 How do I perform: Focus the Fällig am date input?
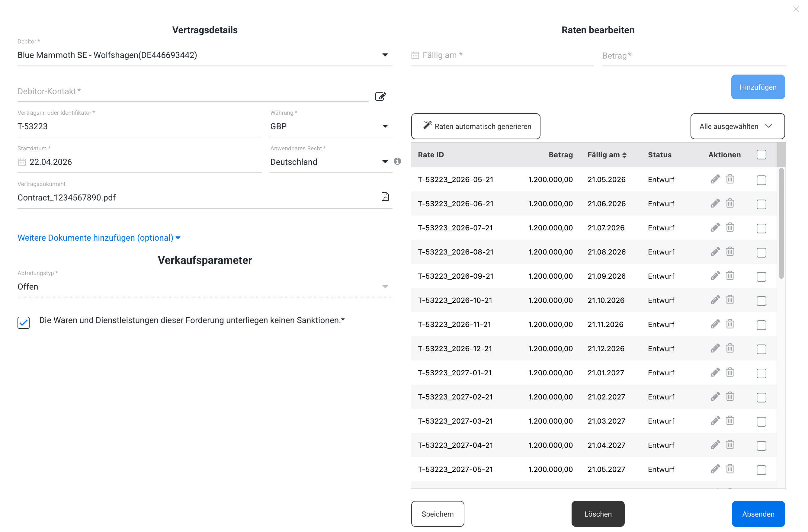tap(502, 55)
